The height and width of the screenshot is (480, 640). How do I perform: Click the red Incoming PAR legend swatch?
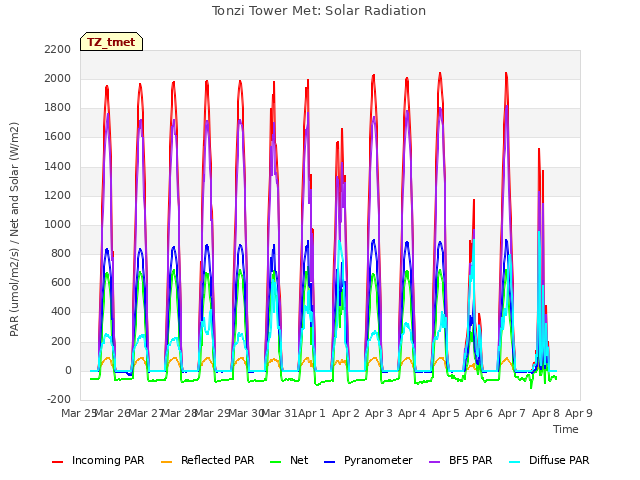point(58,462)
